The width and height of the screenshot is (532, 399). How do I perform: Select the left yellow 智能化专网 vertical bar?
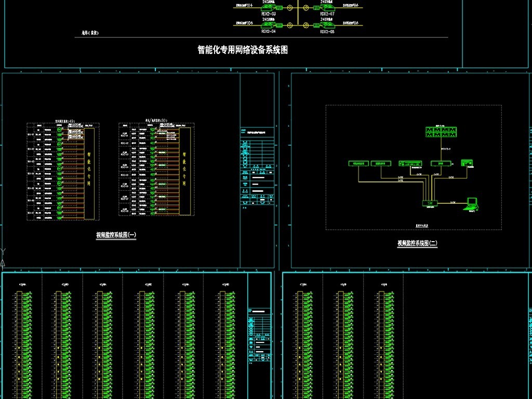click(89, 171)
